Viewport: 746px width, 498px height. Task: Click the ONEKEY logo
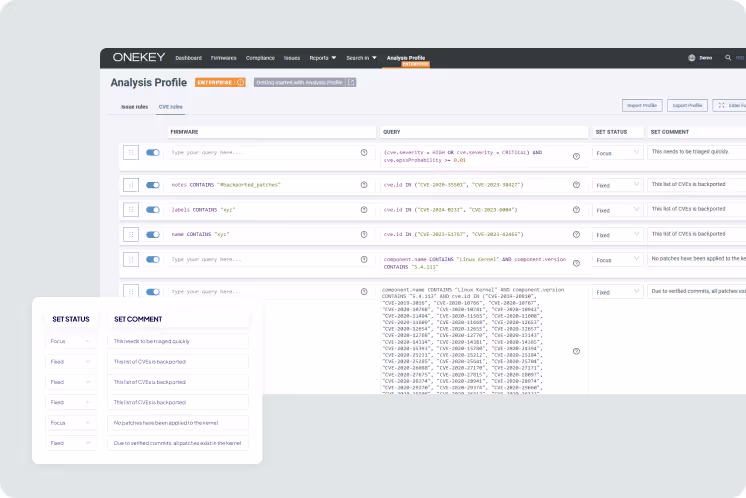[x=139, y=57]
